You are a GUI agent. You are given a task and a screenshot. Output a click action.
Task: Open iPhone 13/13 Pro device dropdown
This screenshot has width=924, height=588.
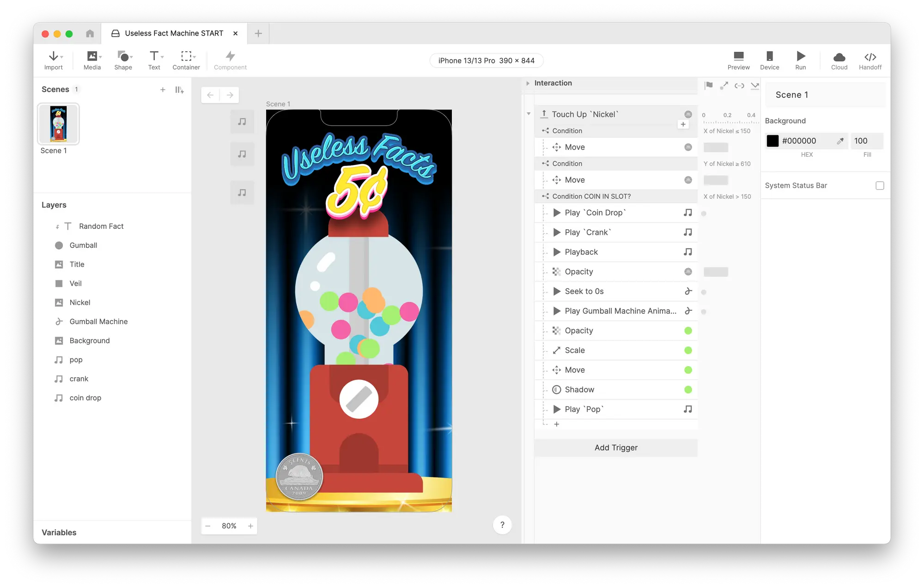coord(486,61)
